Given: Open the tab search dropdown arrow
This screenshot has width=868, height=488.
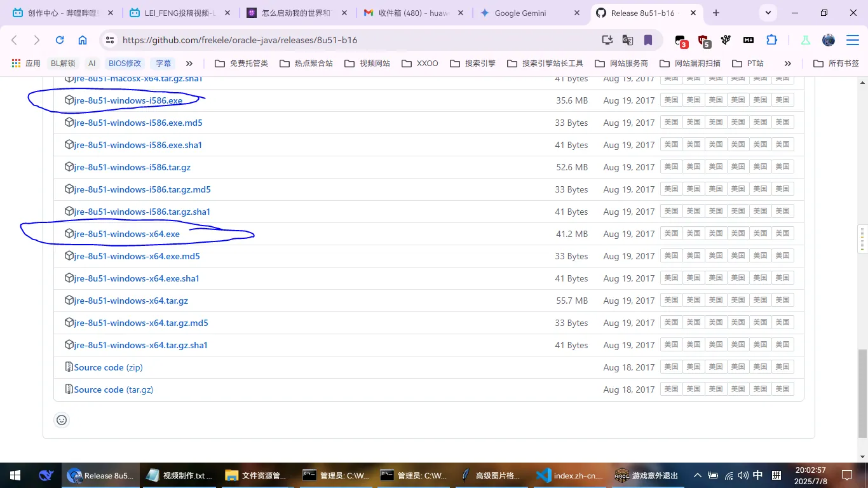Looking at the screenshot, I should click(768, 13).
